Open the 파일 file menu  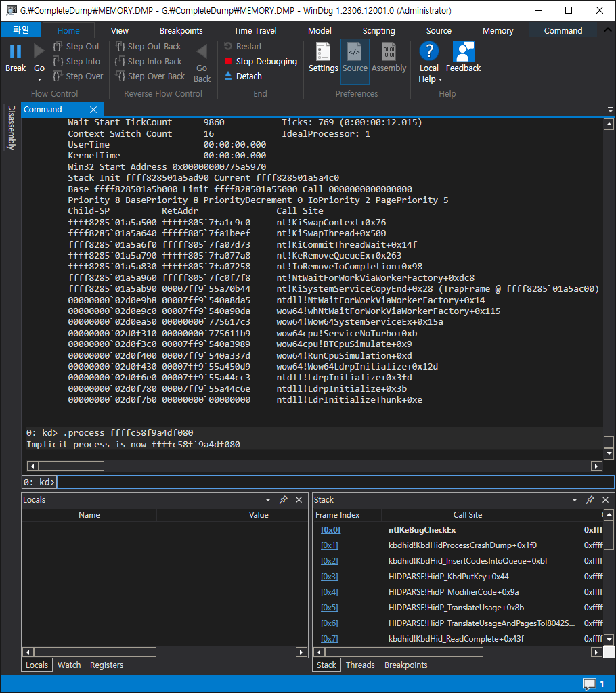(x=21, y=30)
